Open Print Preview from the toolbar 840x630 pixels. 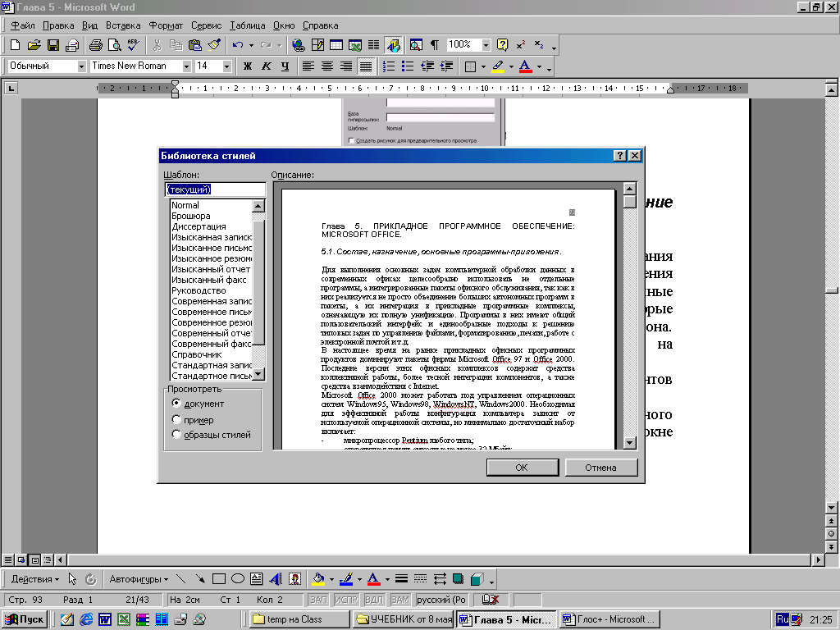coord(114,45)
